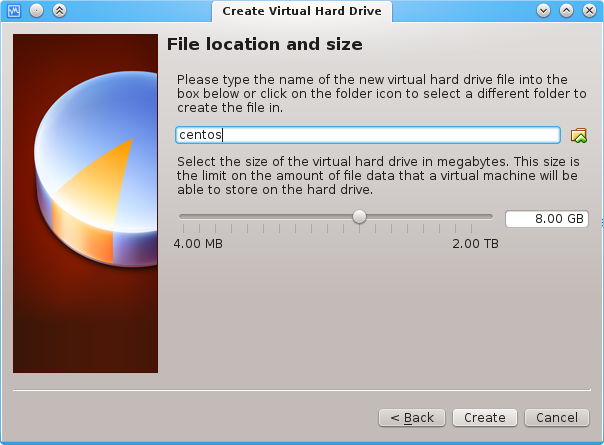The height and width of the screenshot is (445, 604).
Task: Click the disk size slider handle
Action: tap(359, 217)
